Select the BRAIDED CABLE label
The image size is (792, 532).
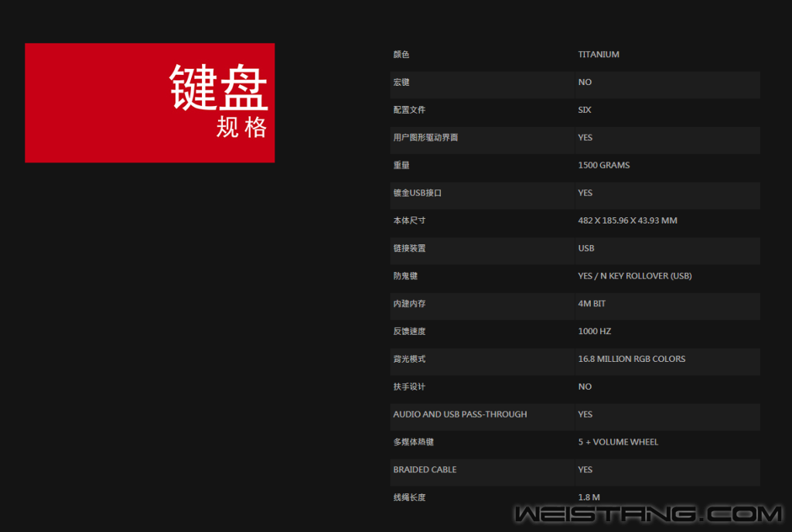(x=425, y=470)
